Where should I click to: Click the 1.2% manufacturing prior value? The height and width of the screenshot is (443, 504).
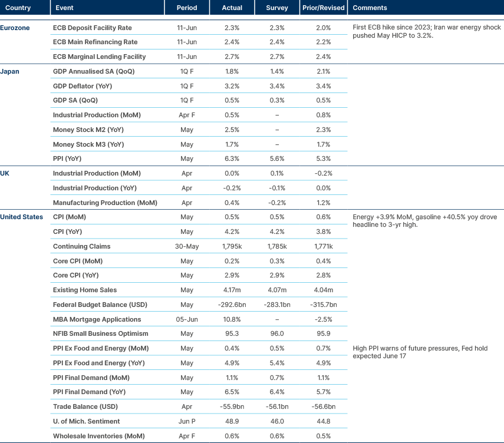click(x=324, y=203)
